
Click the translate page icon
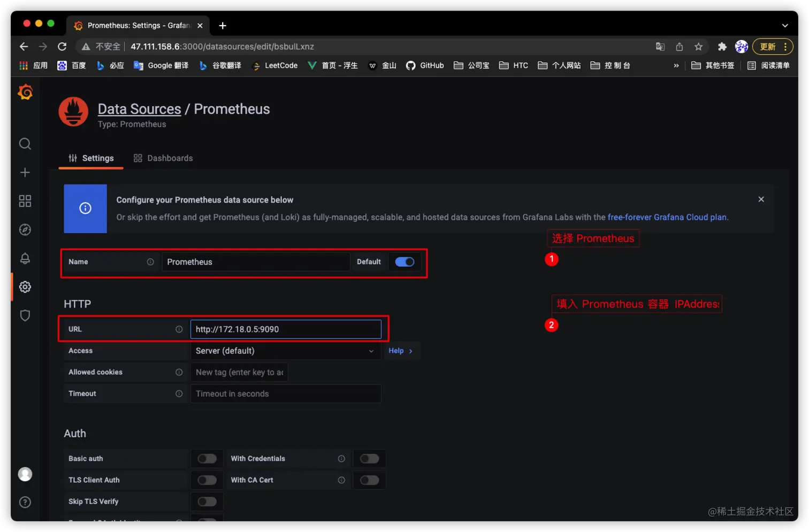coord(660,47)
